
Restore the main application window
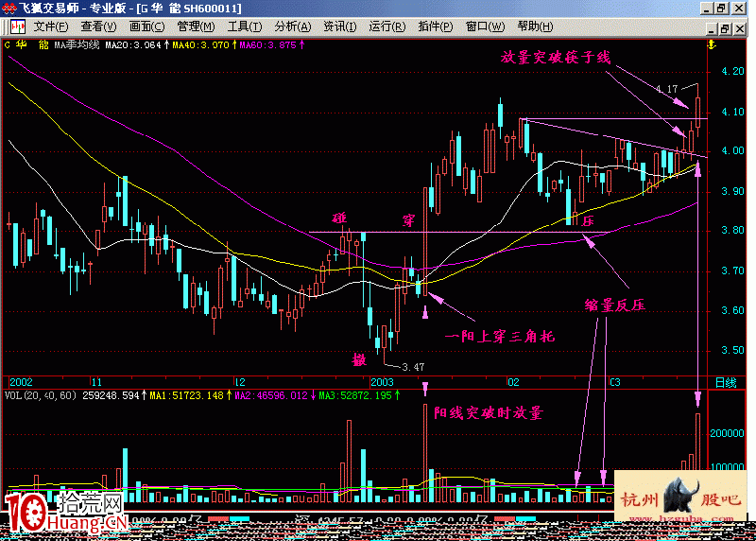point(721,9)
